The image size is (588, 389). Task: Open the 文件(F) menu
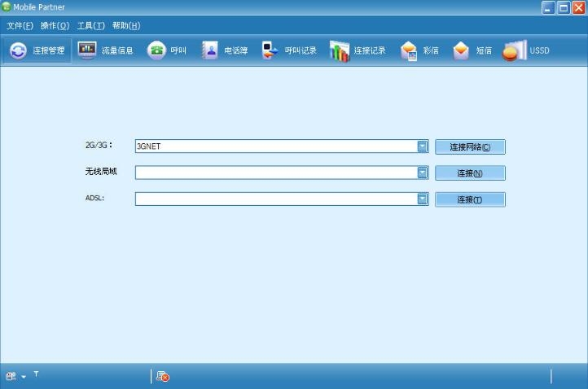(20, 25)
